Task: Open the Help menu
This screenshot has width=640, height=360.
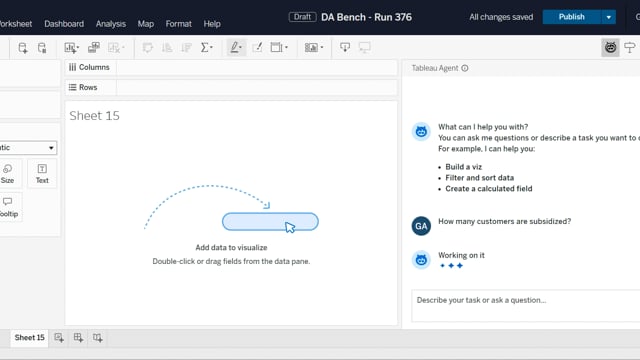Action: (x=212, y=24)
